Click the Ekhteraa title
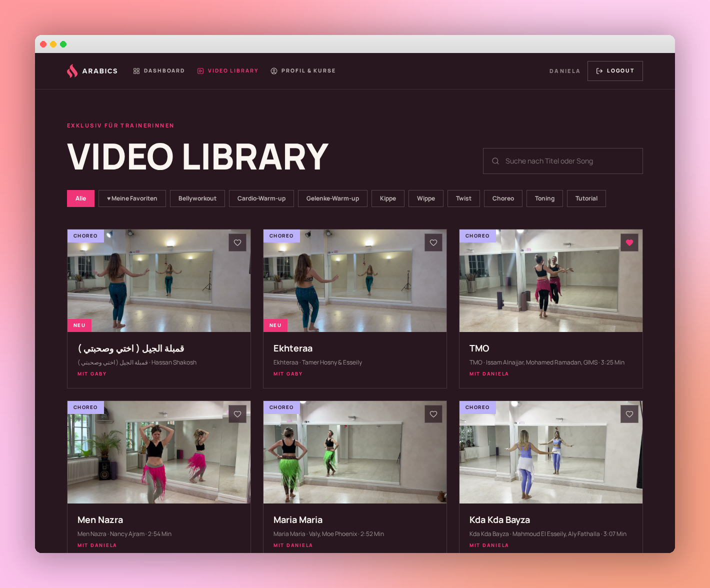 click(293, 348)
